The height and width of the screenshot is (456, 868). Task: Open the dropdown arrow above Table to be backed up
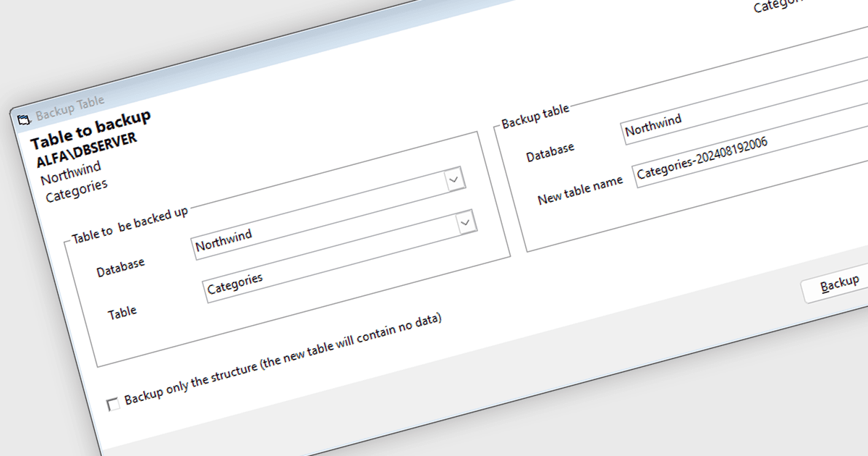click(x=454, y=180)
